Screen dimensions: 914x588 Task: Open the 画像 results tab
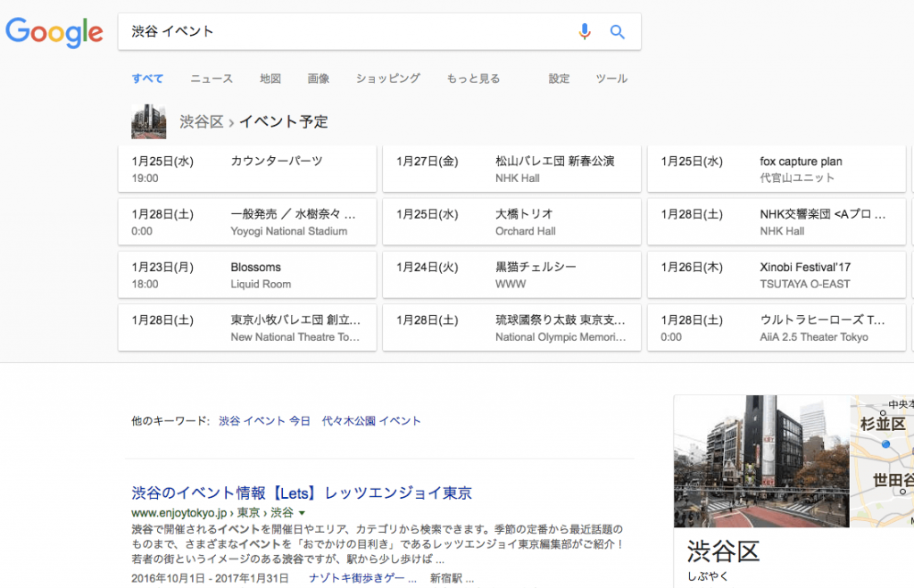[x=319, y=79]
